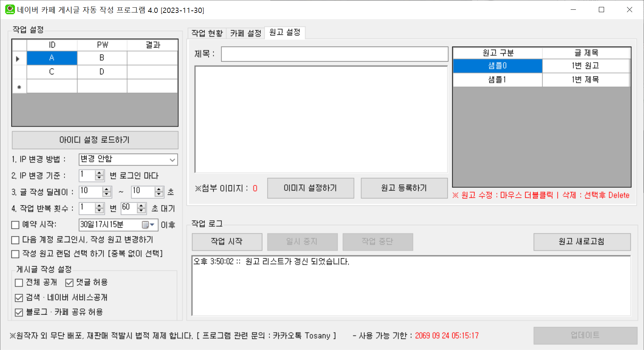Viewport: 644px width, 350px height.
Task: Increase the minimum 글 작성 딜레이 value
Action: tap(107, 189)
